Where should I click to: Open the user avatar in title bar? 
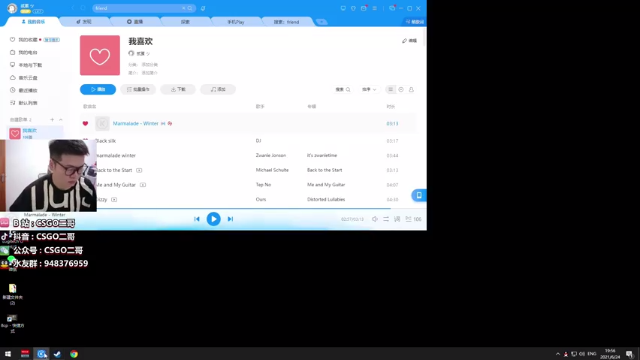click(x=12, y=8)
